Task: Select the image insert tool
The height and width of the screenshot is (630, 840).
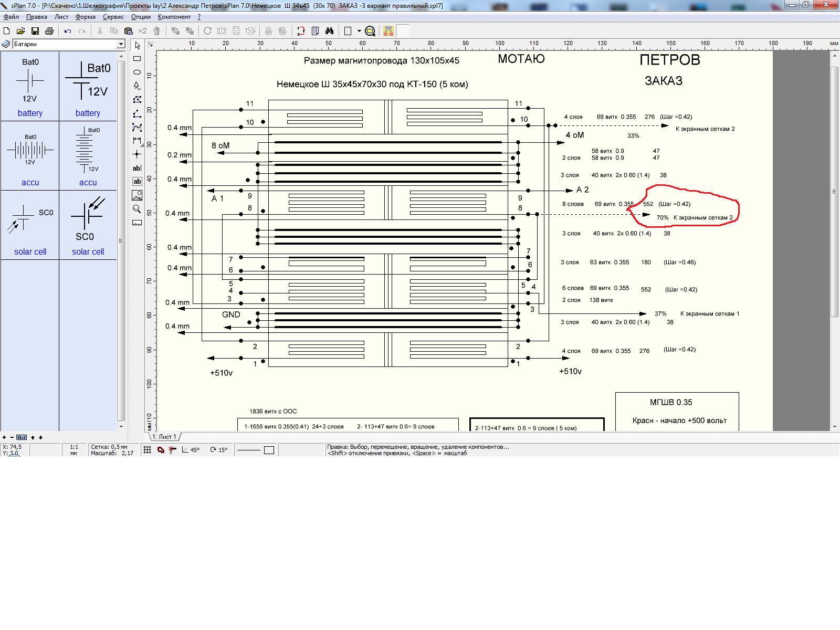Action: click(x=137, y=195)
